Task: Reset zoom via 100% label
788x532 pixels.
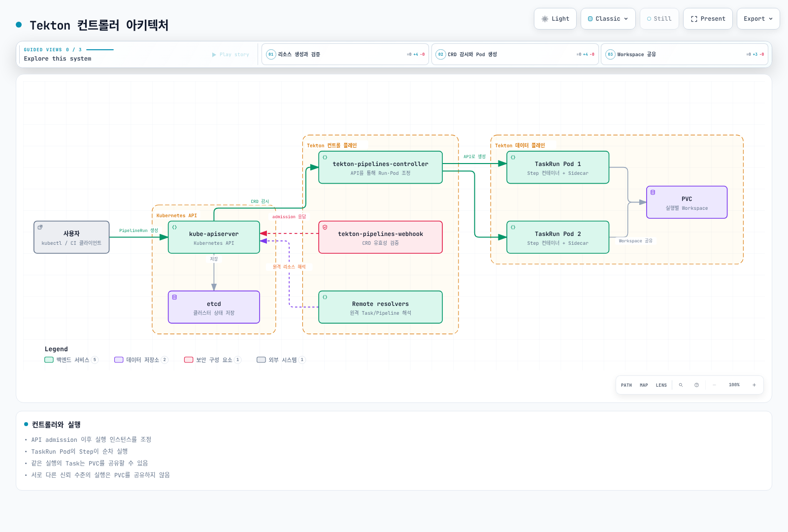Action: coord(734,385)
